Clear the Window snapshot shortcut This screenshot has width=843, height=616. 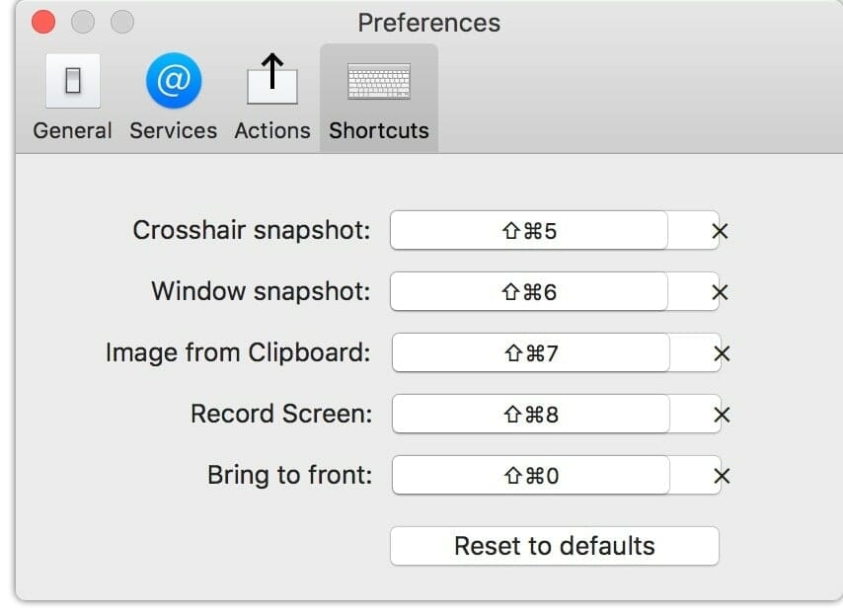click(x=720, y=291)
